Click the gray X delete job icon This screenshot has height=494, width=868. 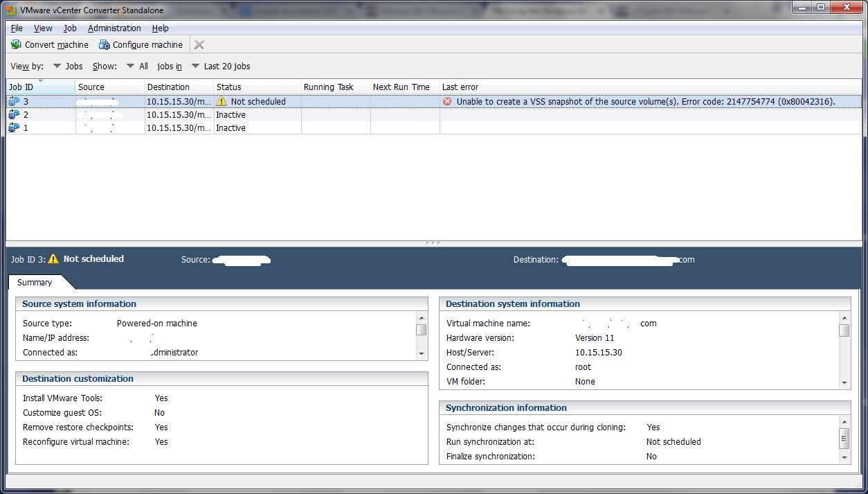199,45
